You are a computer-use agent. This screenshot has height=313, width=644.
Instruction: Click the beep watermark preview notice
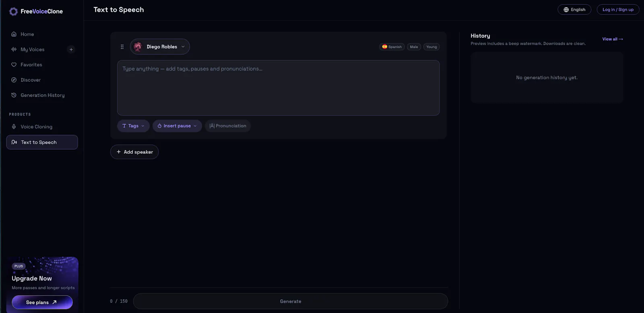tap(528, 43)
